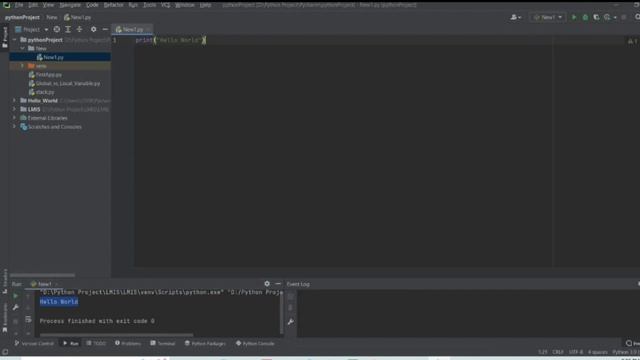Open the View menu
This screenshot has width=640, height=360.
(48, 5)
